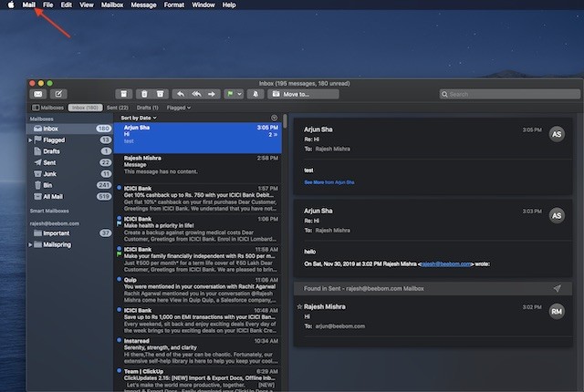Screen dimensions: 584x392
Task: Click the sent paper-plane icon in Found banner
Action: point(558,288)
